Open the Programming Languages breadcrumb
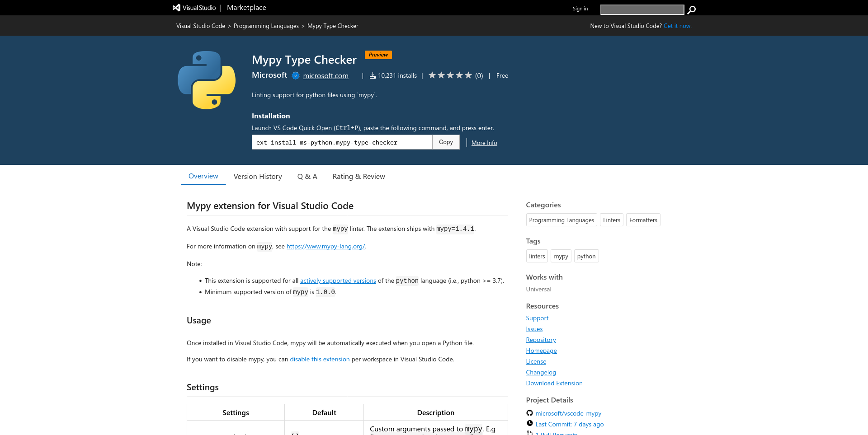Viewport: 868px width, 435px height. 266,26
